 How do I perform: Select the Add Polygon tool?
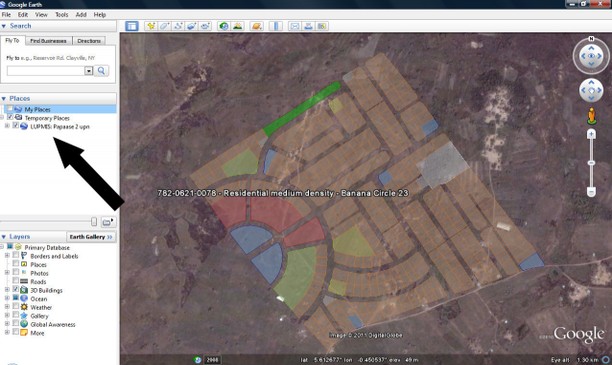[164, 26]
